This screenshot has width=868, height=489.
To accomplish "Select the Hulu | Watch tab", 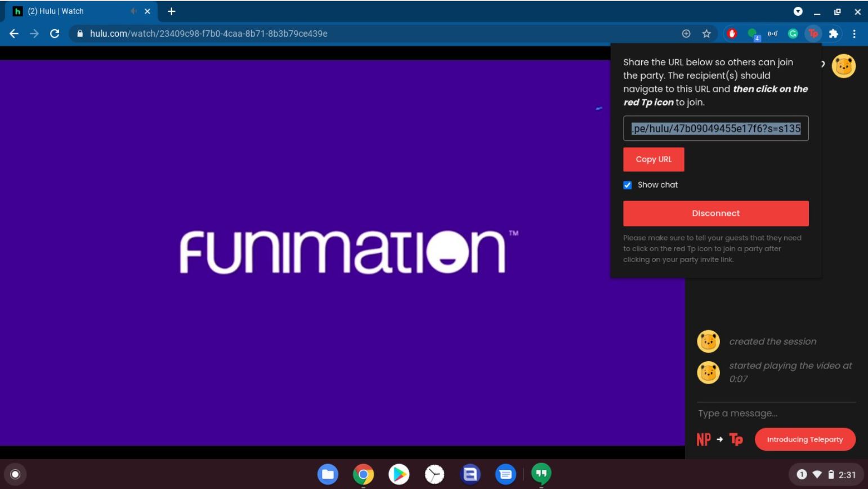I will pyautogui.click(x=82, y=12).
